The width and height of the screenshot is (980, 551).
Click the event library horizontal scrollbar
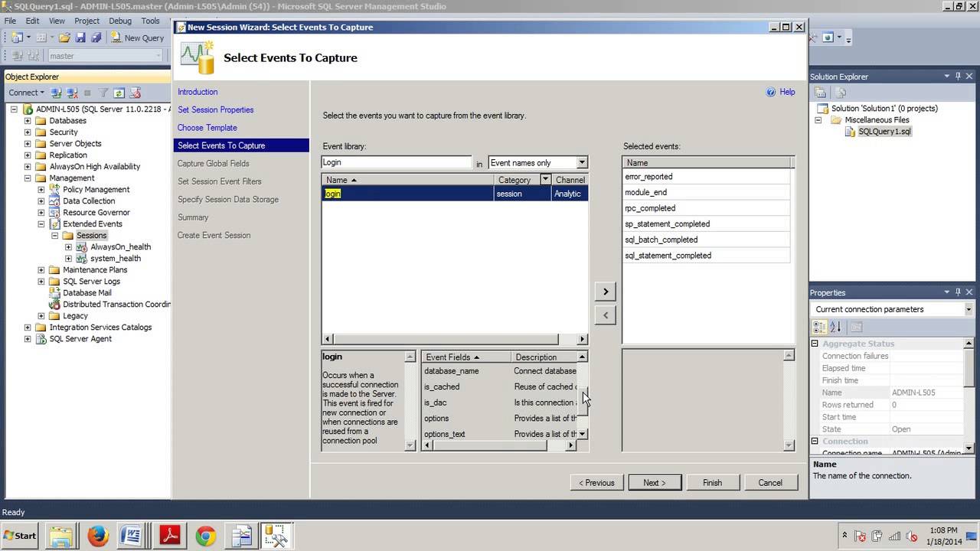coord(455,339)
